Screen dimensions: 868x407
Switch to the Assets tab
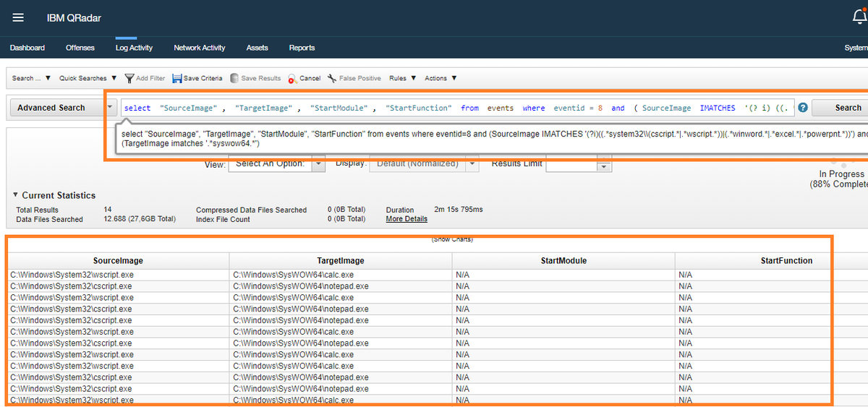click(257, 48)
